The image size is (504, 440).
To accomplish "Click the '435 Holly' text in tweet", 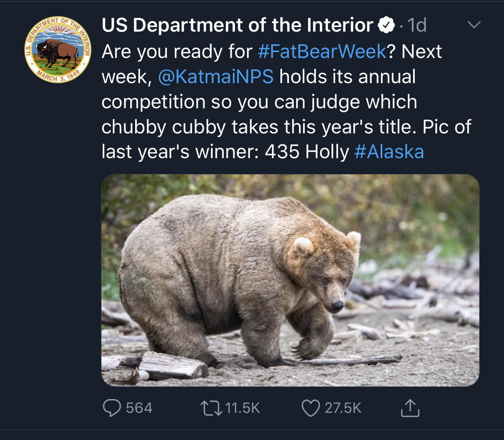I will (x=307, y=152).
